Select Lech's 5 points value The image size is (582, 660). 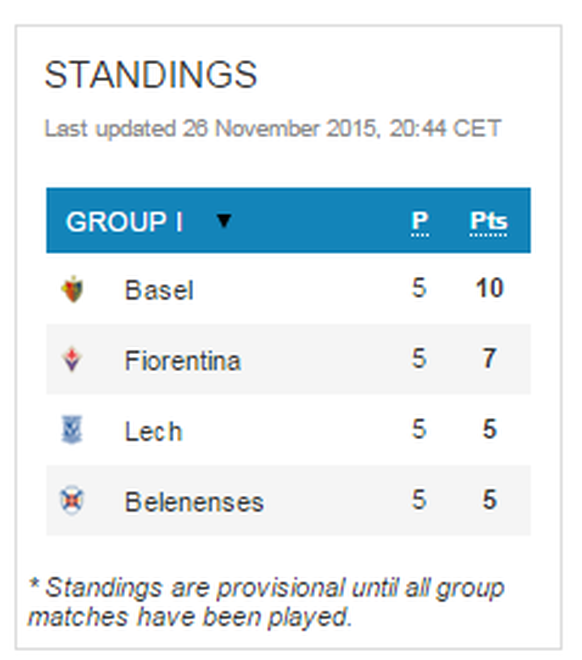tap(489, 429)
